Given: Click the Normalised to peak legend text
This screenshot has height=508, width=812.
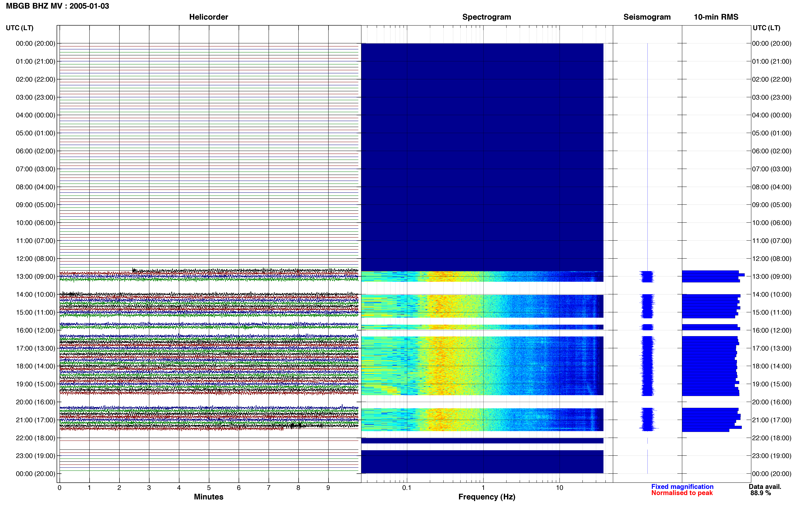Looking at the screenshot, I should click(x=682, y=493).
